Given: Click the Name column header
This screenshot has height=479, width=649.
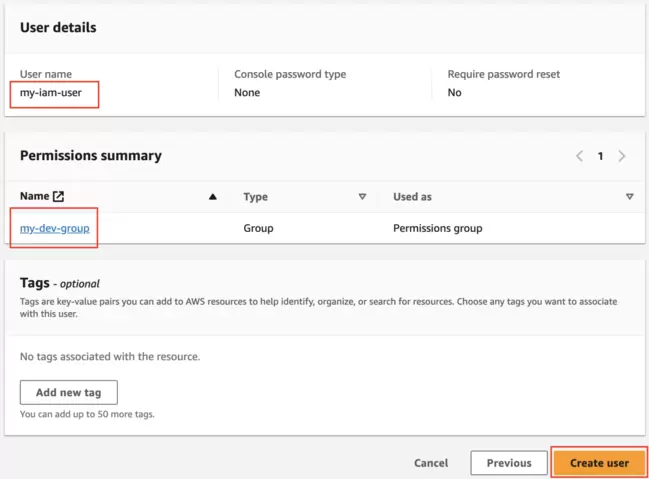Looking at the screenshot, I should click(x=34, y=196).
